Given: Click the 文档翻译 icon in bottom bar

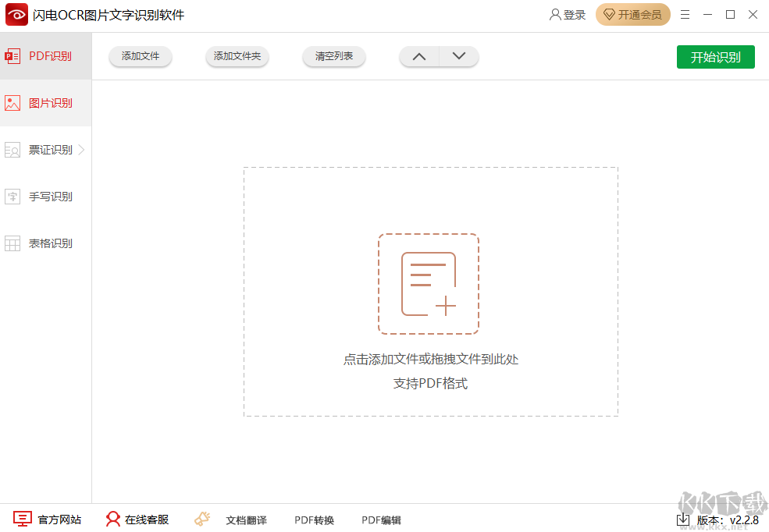Looking at the screenshot, I should (x=203, y=520).
